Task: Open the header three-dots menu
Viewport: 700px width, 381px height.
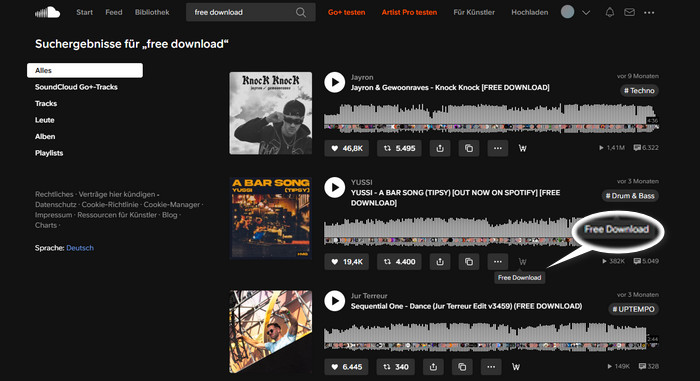Action: point(649,13)
